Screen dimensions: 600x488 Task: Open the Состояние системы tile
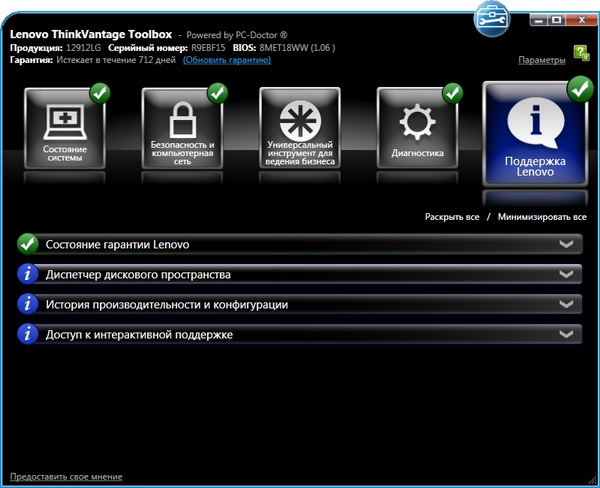(x=65, y=130)
